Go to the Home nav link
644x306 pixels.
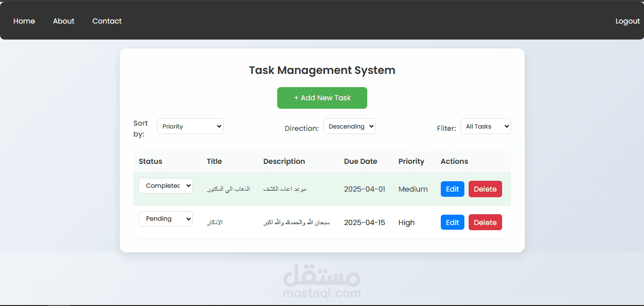[x=24, y=21]
